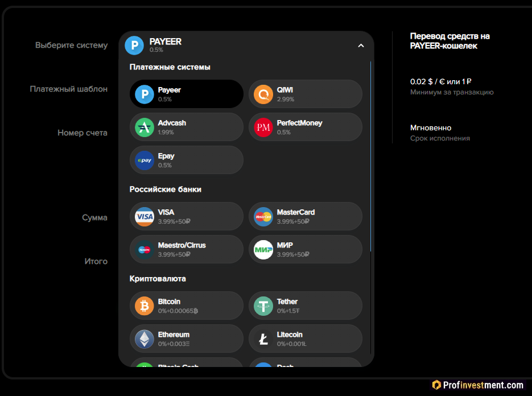
Task: Click the Profinvestment.com watermark logo
Action: (478, 385)
